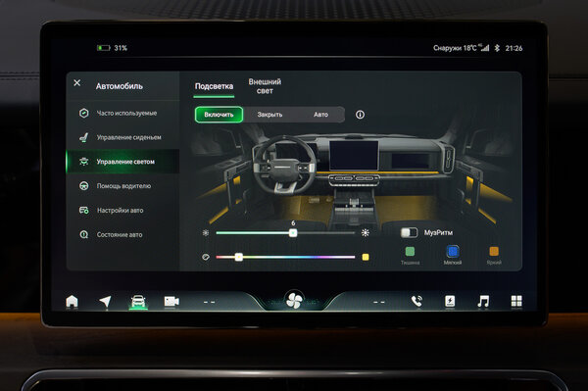Toggle the МузРитм switch

click(x=409, y=233)
